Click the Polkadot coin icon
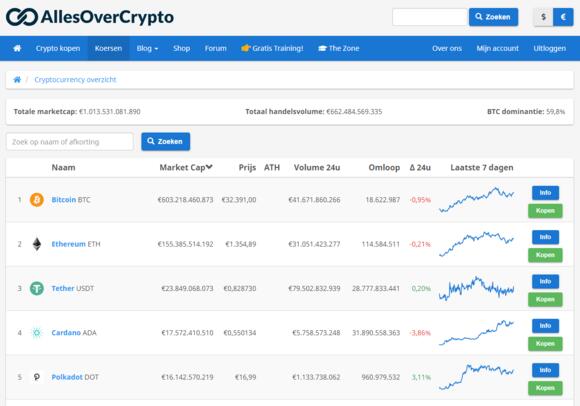The width and height of the screenshot is (580, 406). 37,377
